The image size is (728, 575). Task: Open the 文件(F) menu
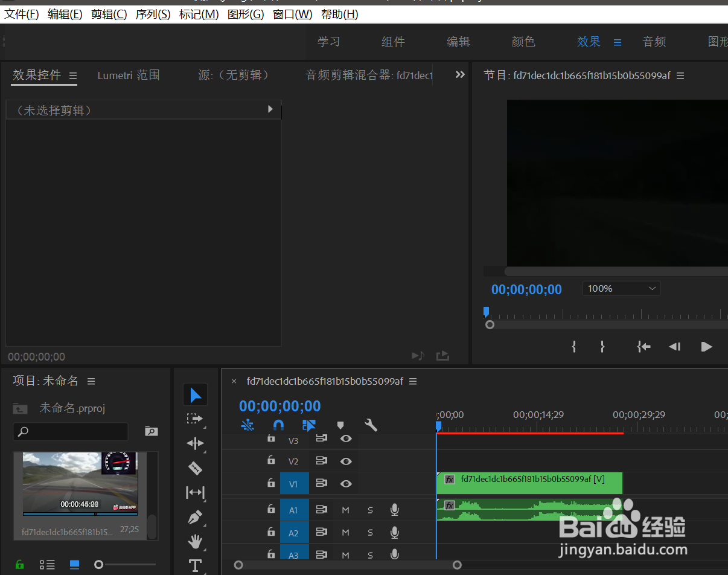(22, 14)
